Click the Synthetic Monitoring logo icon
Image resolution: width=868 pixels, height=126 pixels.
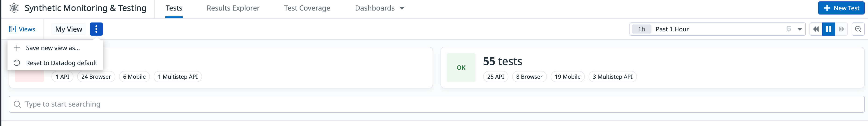click(14, 8)
